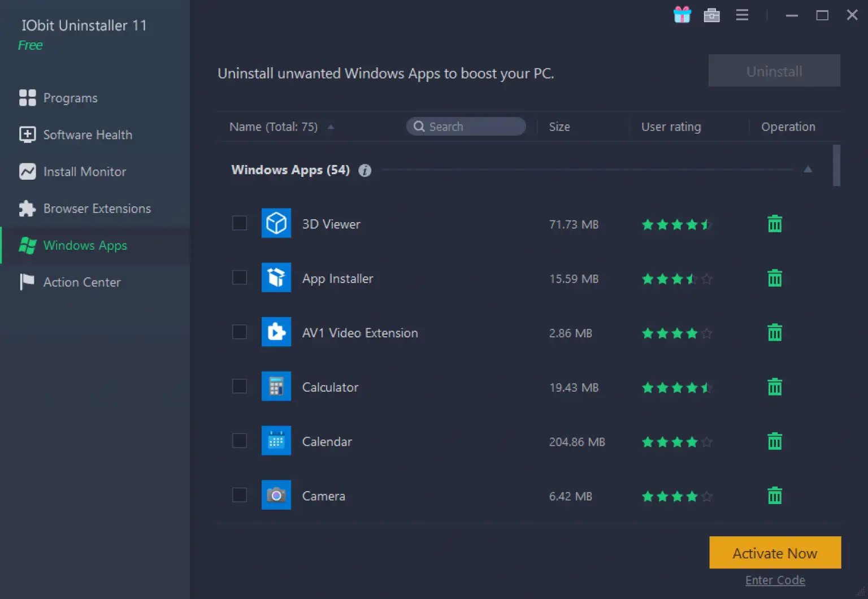
Task: Click the Uninstall button
Action: (774, 71)
